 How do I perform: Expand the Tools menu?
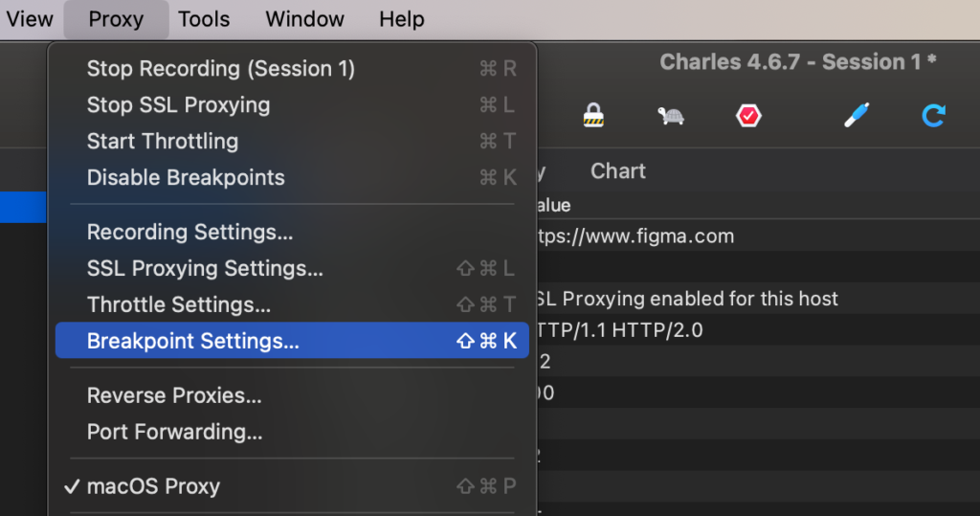[x=204, y=19]
